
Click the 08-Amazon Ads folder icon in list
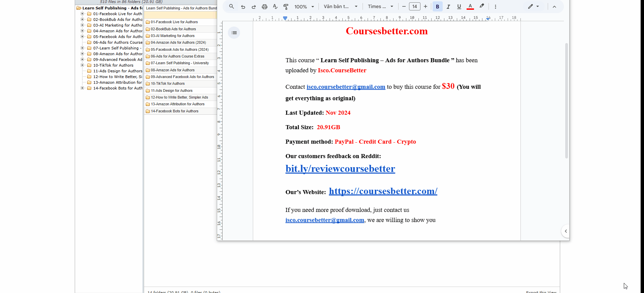148,70
